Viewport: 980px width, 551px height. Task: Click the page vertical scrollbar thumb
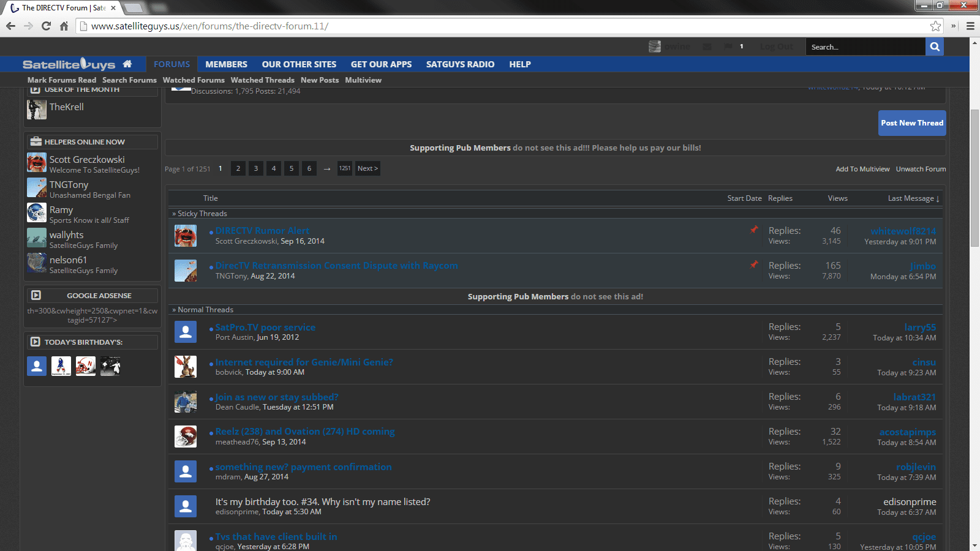tap(974, 178)
